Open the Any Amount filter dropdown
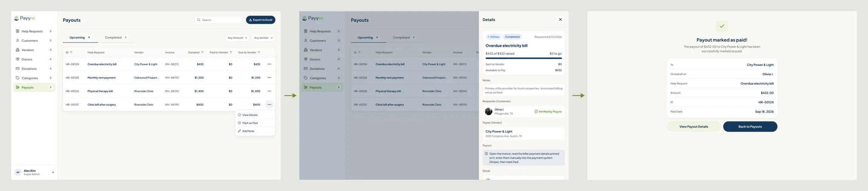The height and width of the screenshot is (191, 868). point(237,38)
